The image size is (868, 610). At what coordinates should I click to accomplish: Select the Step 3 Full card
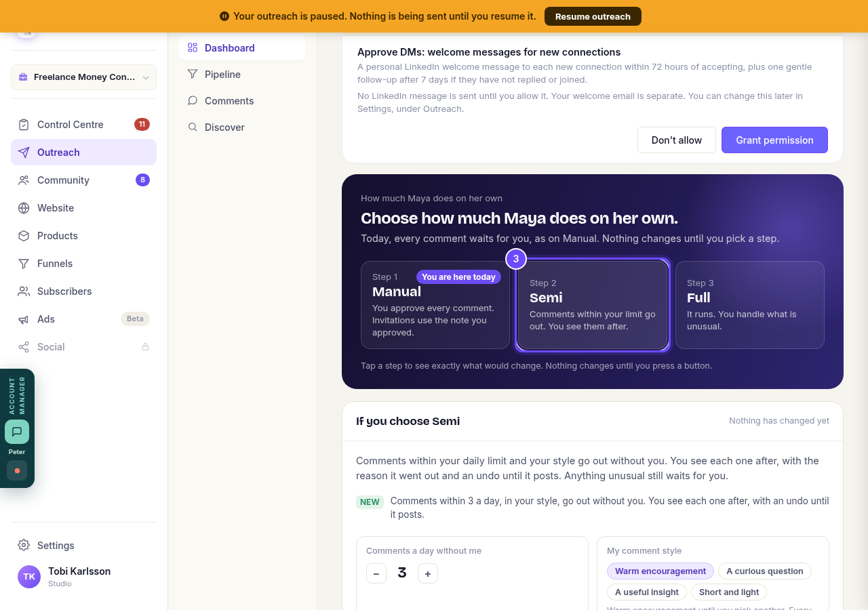pos(750,305)
